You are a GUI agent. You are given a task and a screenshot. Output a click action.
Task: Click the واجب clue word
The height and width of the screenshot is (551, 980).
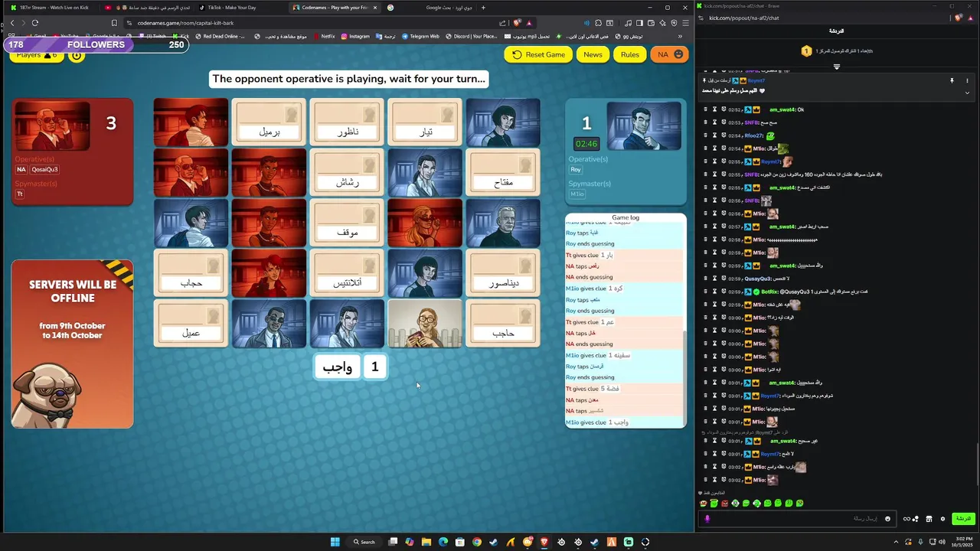(337, 367)
